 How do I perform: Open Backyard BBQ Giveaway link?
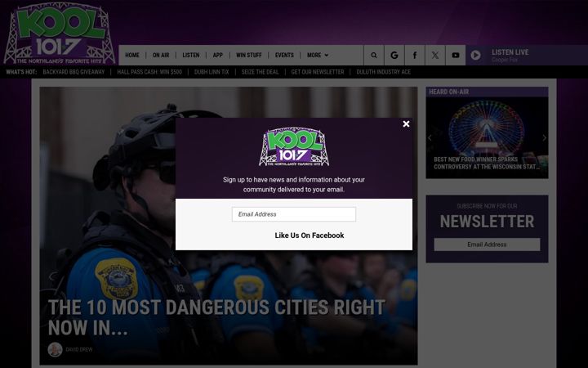(x=73, y=72)
